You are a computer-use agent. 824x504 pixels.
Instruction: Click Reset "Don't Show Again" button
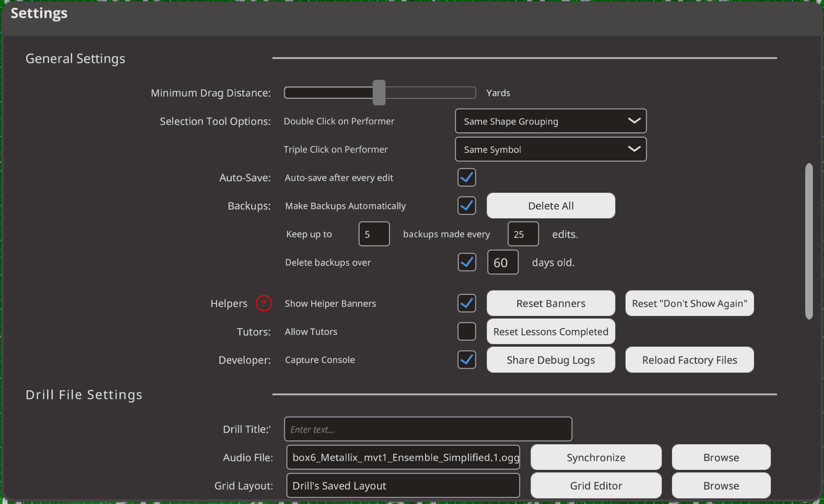689,303
